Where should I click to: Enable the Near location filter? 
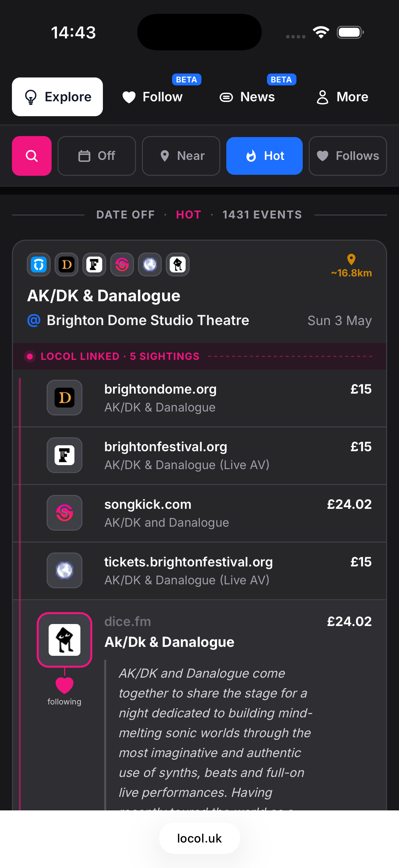click(181, 156)
